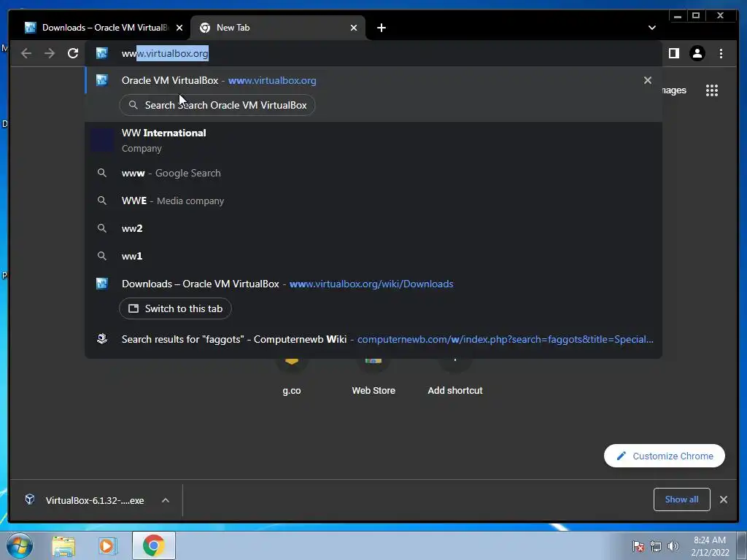Viewport: 747px width, 560px height.
Task: Click the network tray icon
Action: point(656,546)
